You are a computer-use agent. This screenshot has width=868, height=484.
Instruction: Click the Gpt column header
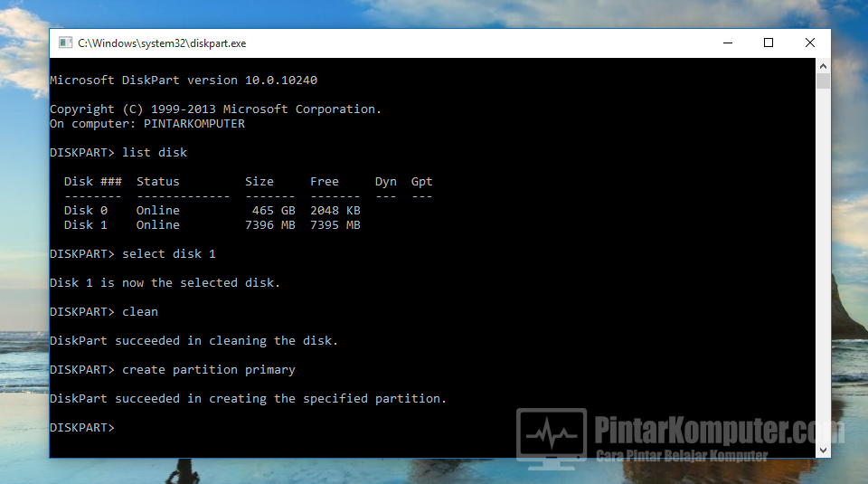click(x=422, y=182)
